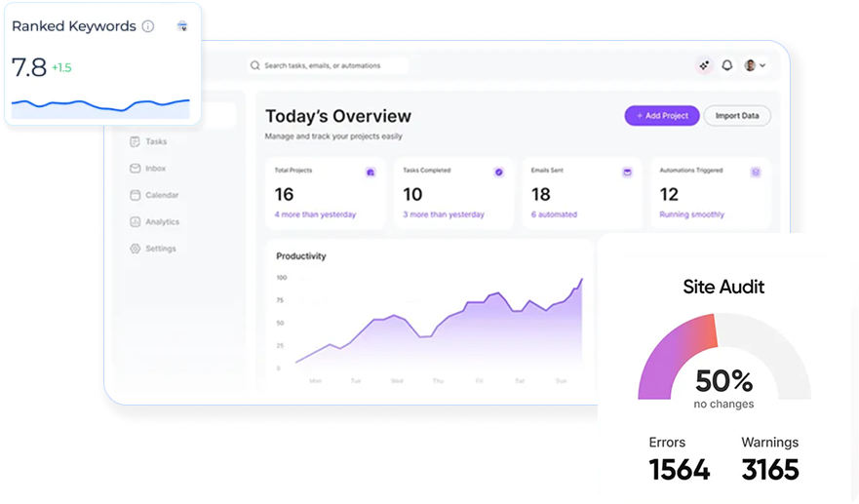Click the search magnifier icon
This screenshot has width=859, height=504.
coord(255,66)
